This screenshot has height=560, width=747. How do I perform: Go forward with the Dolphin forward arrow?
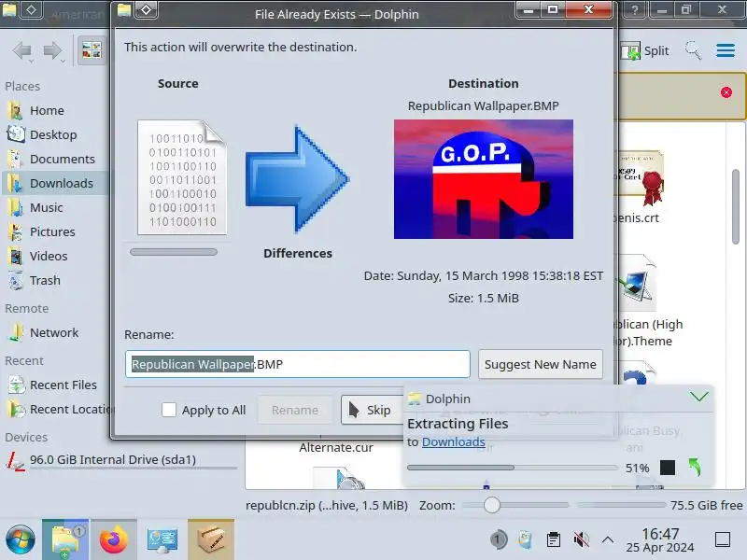[x=52, y=50]
